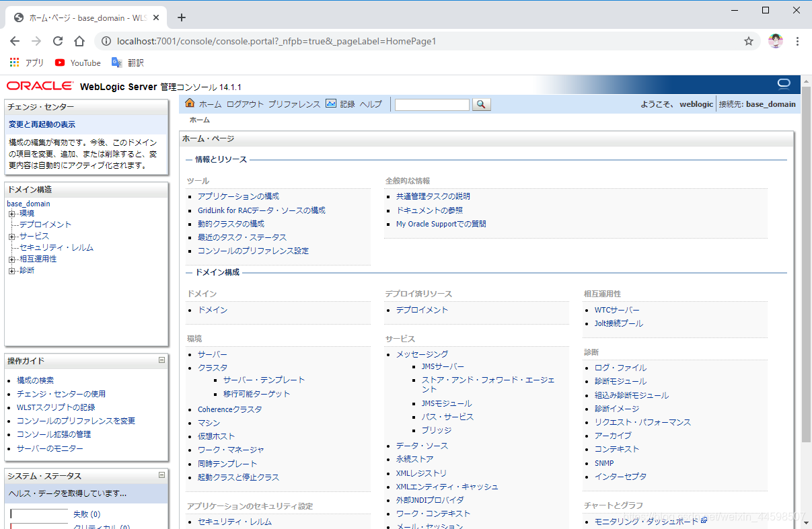Open the recording icon next to 記録

[330, 104]
